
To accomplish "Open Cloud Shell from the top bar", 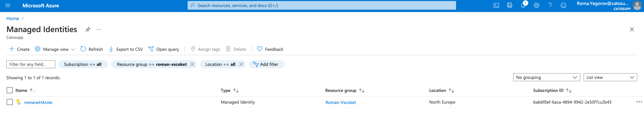I will click(x=496, y=5).
